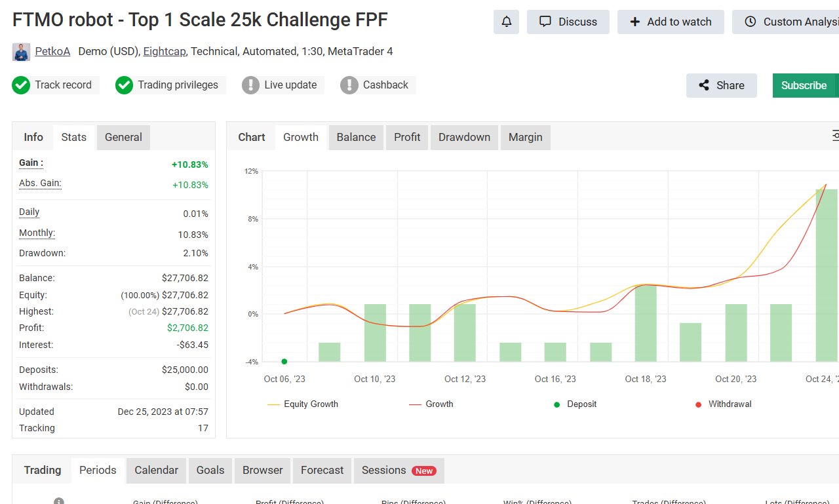Viewport: 839px width, 504px height.
Task: Open the Sessions New tab
Action: pos(399,471)
